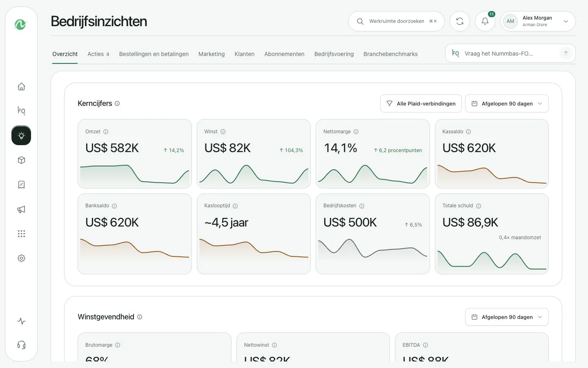This screenshot has width=588, height=368.
Task: Click the info icon next to Bedrijfskosten
Action: 362,206
